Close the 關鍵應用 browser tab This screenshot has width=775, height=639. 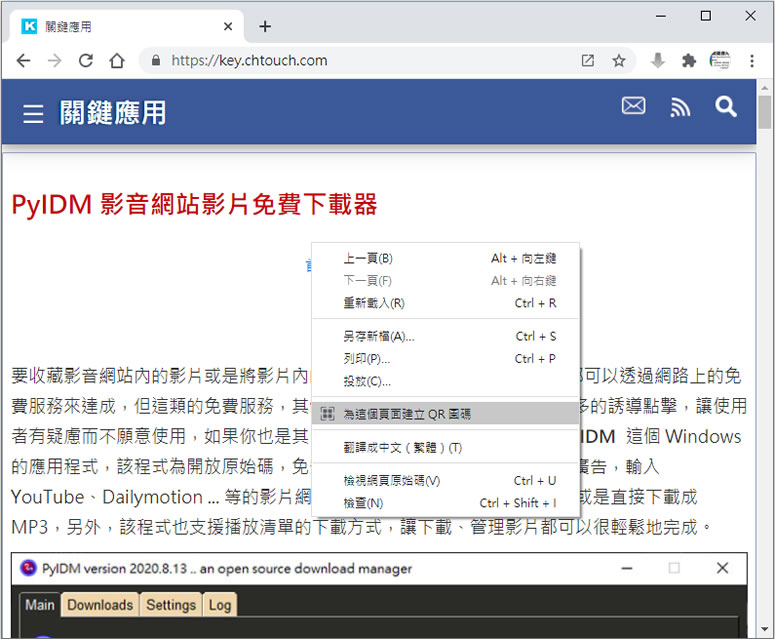228,26
